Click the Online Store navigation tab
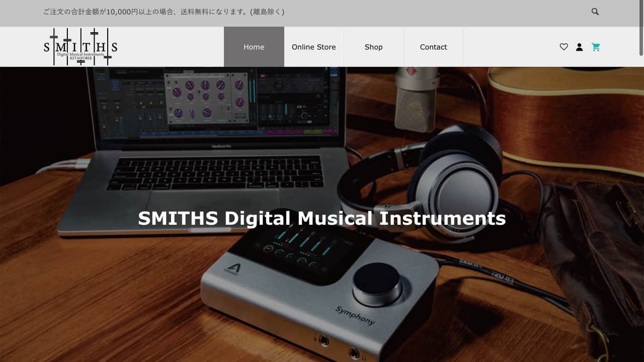Image resolution: width=644 pixels, height=362 pixels. click(x=313, y=47)
